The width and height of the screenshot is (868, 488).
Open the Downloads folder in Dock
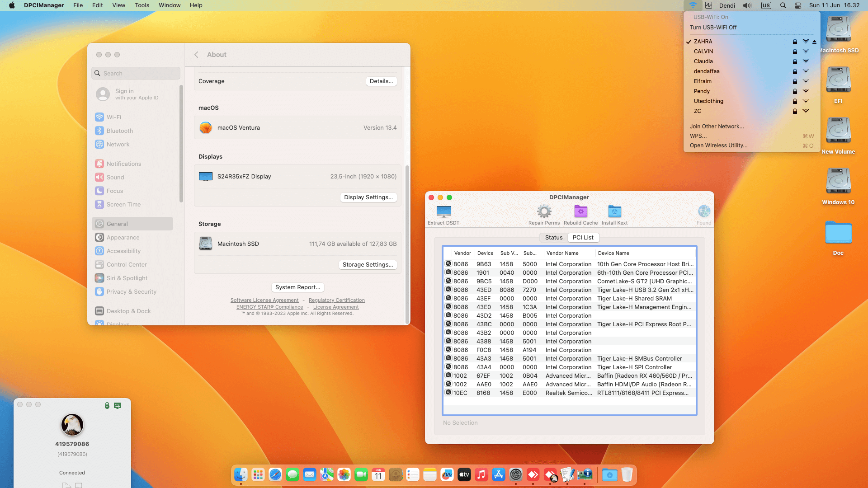610,475
